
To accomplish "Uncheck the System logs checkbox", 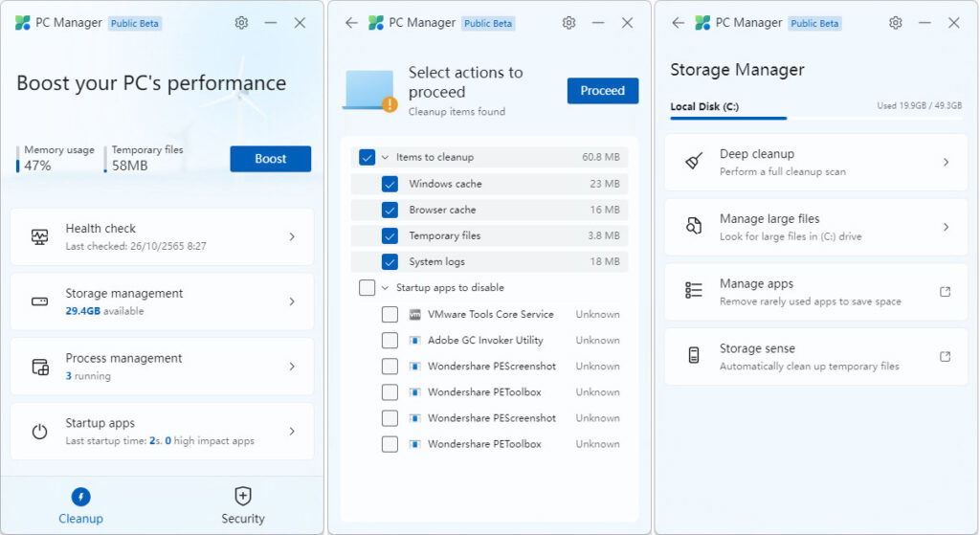I will pyautogui.click(x=390, y=262).
